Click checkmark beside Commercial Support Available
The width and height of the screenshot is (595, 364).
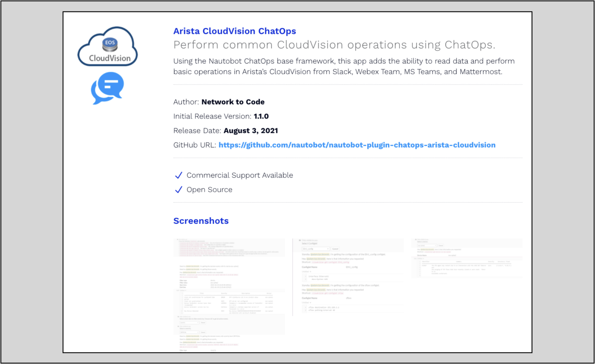pos(178,175)
